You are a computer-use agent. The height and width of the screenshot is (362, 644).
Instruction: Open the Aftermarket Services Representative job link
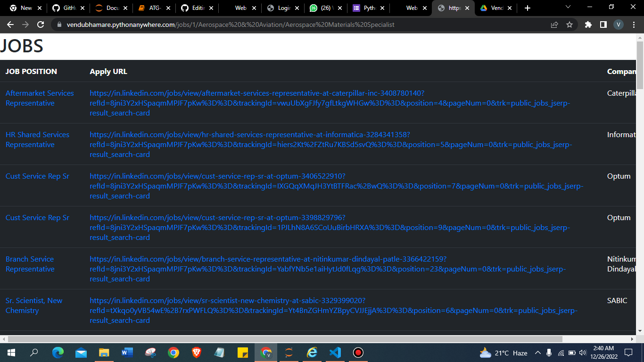pos(40,98)
